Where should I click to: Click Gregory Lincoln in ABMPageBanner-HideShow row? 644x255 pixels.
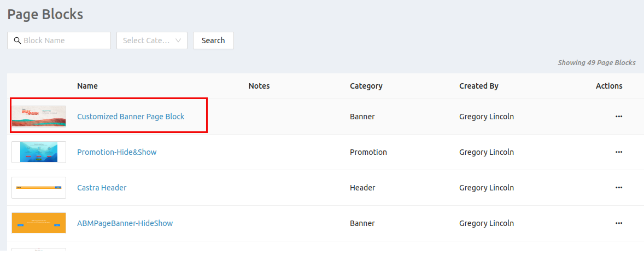click(x=487, y=223)
